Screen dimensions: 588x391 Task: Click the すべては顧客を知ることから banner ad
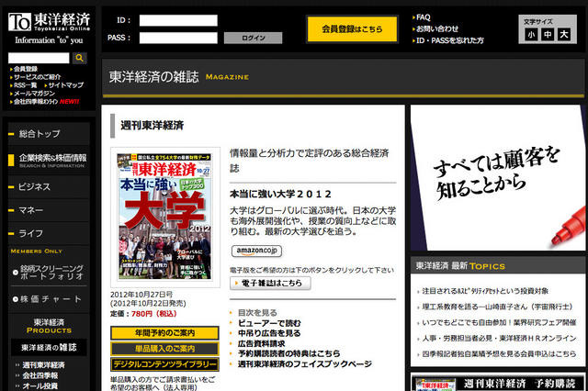click(498, 178)
